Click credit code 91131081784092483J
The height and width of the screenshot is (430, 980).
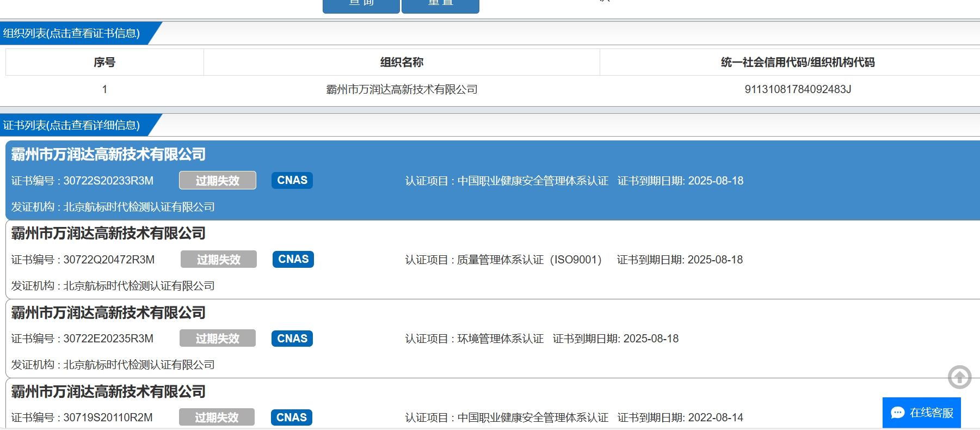[798, 89]
